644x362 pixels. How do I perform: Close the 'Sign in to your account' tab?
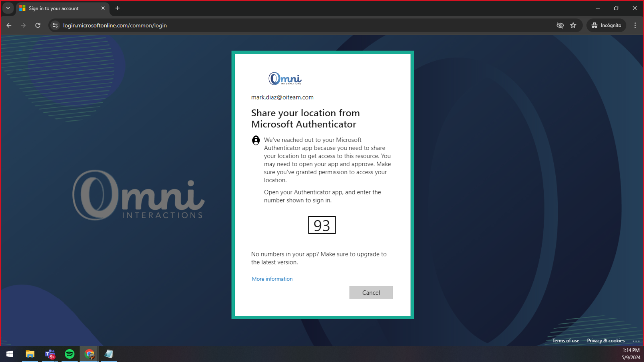(x=103, y=8)
